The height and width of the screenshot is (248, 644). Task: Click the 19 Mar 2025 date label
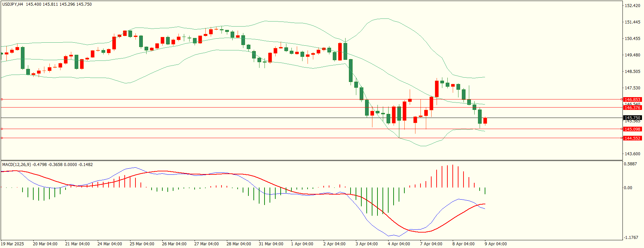point(13,244)
